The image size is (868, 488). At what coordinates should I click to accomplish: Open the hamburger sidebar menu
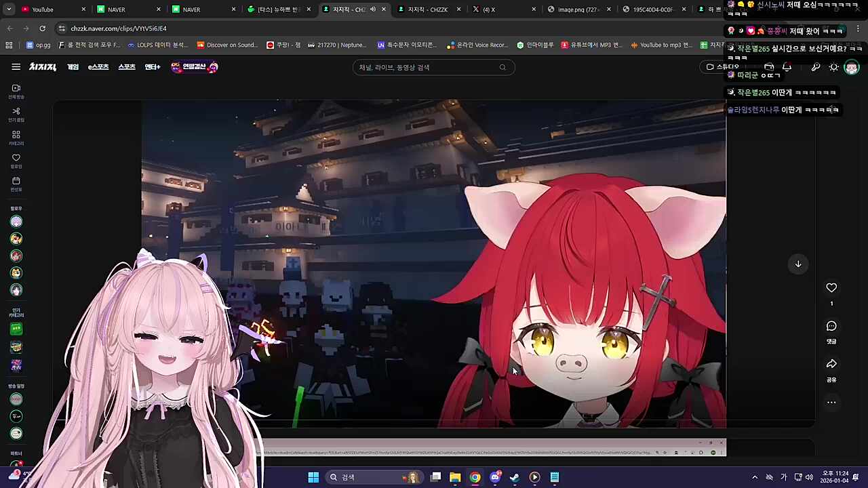16,66
